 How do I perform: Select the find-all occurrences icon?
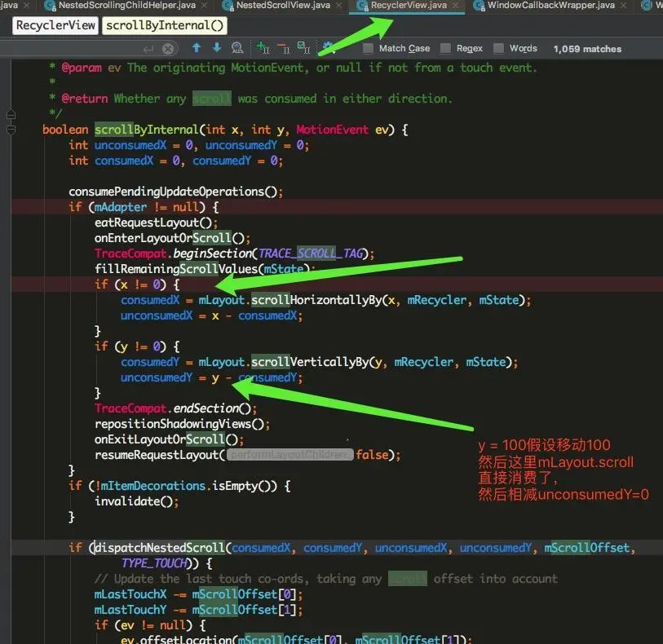point(236,48)
